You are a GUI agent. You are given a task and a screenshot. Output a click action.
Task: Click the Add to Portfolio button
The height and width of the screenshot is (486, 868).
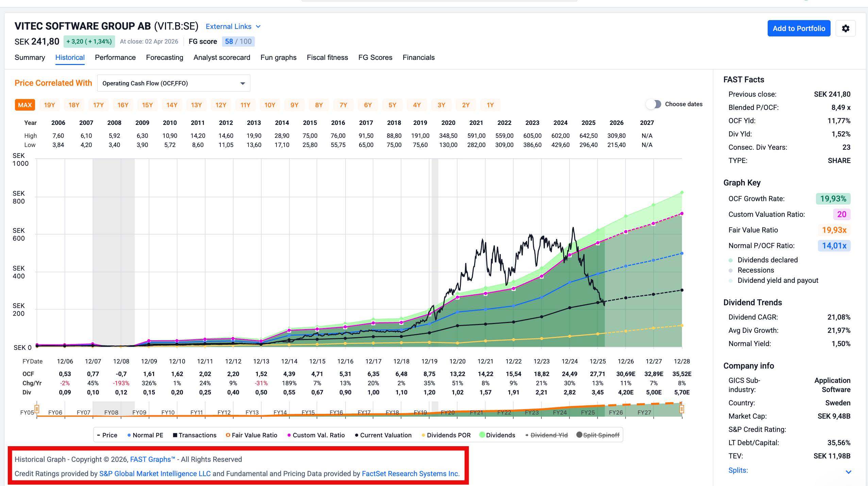pos(799,28)
